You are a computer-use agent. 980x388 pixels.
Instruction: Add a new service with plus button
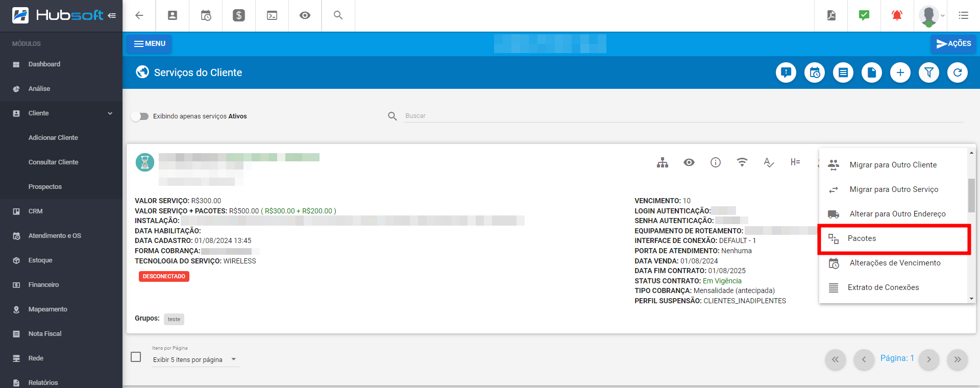point(900,72)
